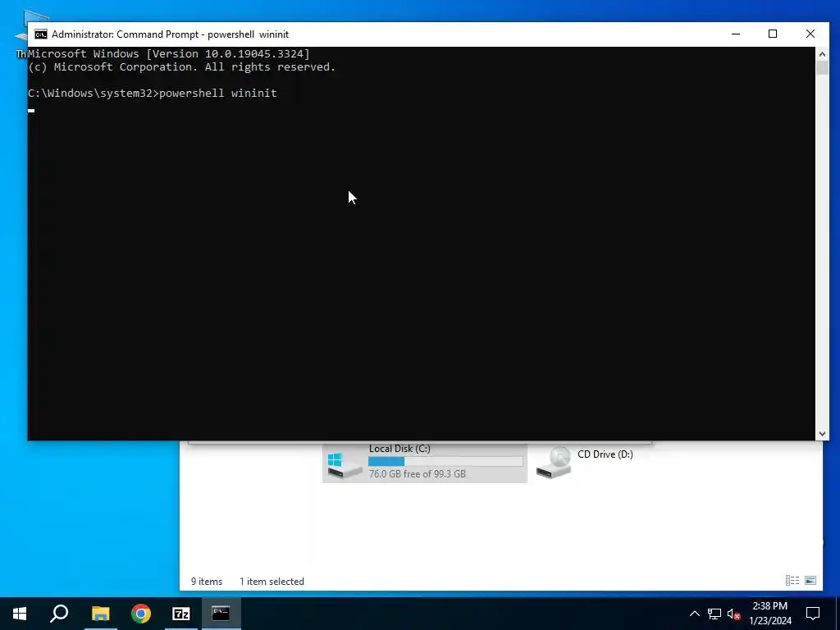Switch File Explorer to details view
The height and width of the screenshot is (630, 840).
pos(792,580)
